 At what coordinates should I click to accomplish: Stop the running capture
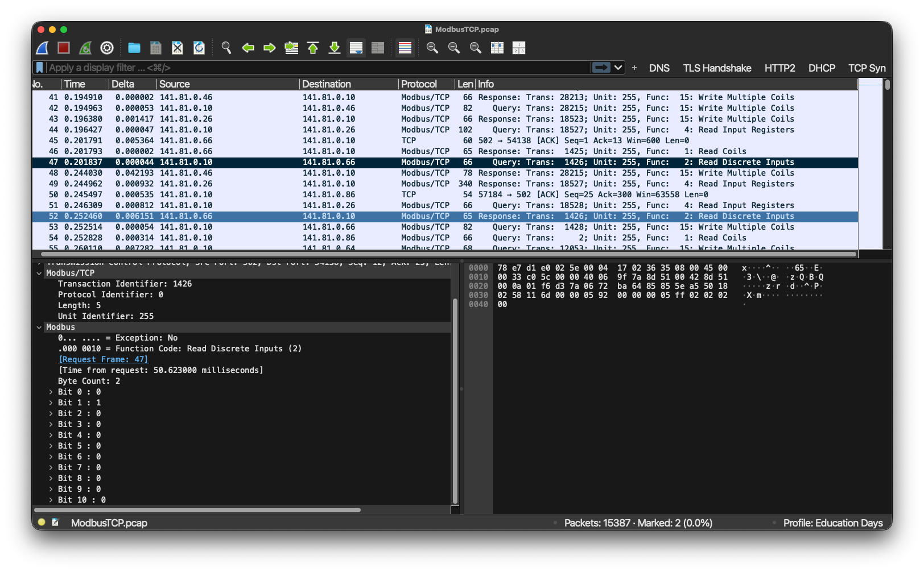64,48
